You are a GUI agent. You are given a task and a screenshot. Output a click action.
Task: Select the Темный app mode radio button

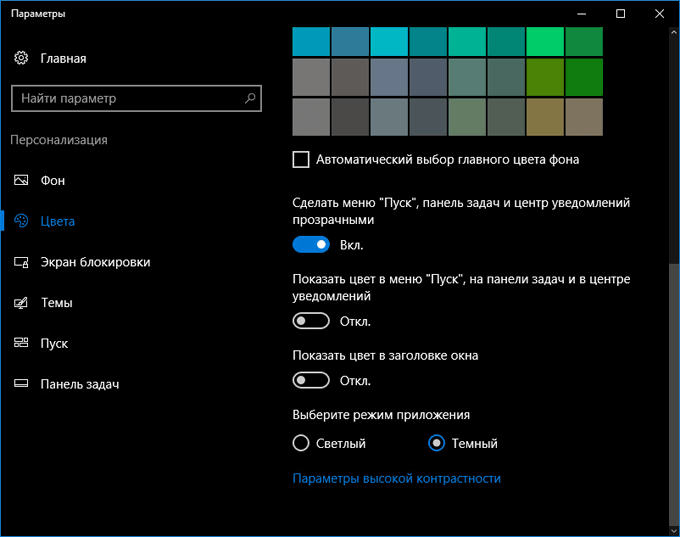tap(436, 443)
